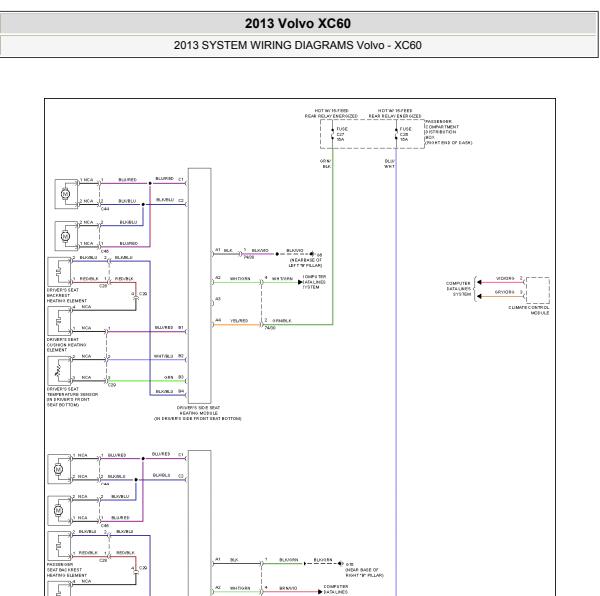Click pin C2 BLK/BLU on driver's heating module
The width and height of the screenshot is (600, 596).
point(170,200)
